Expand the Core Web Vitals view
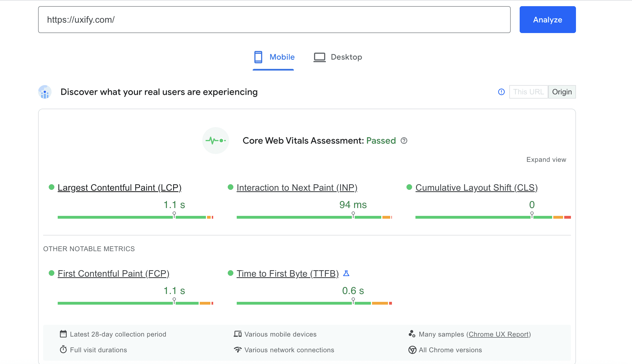Screen dimensions: 632x364 click(x=546, y=159)
